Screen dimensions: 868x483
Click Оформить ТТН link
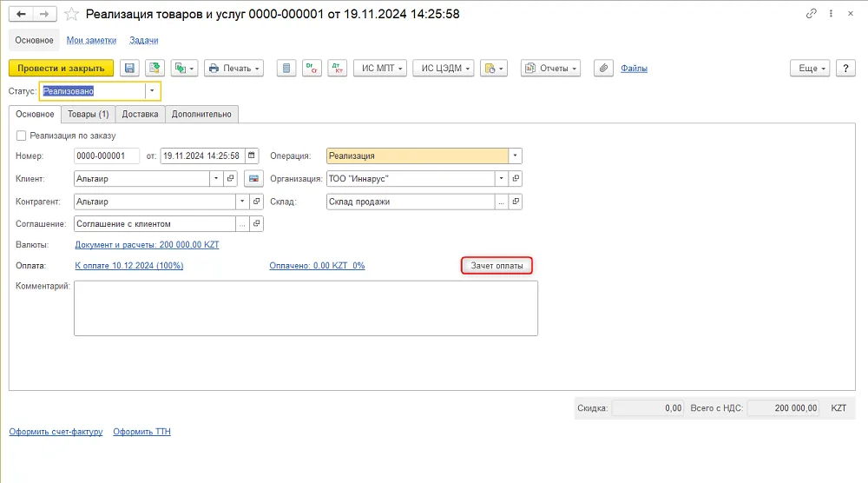(141, 432)
